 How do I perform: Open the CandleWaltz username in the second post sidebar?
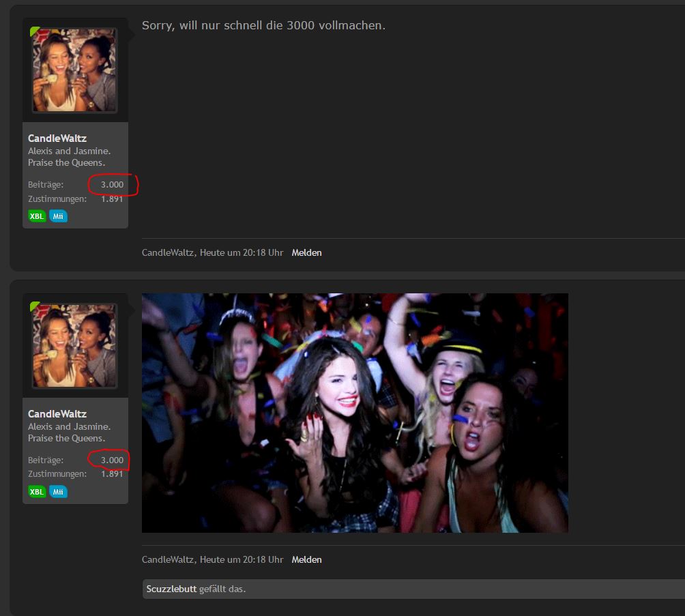57,413
